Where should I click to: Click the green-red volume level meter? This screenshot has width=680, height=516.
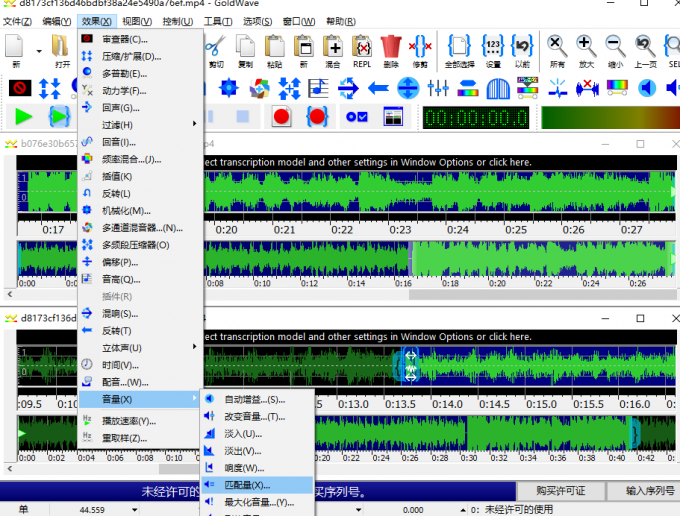(611, 118)
